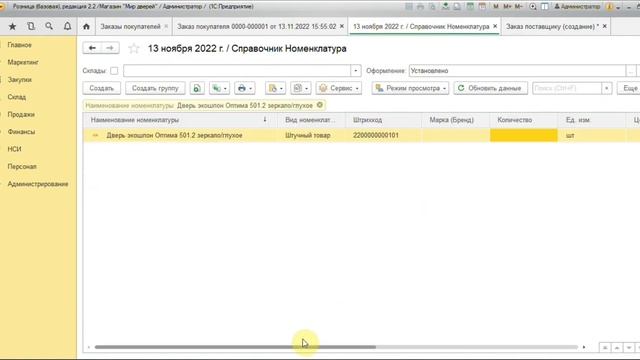640x360 pixels.
Task: Click the get link icon in title bar
Action: [x=445, y=7]
